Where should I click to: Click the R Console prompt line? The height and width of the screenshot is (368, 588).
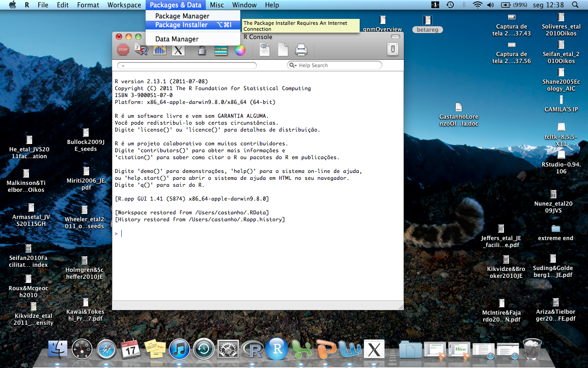pyautogui.click(x=257, y=234)
